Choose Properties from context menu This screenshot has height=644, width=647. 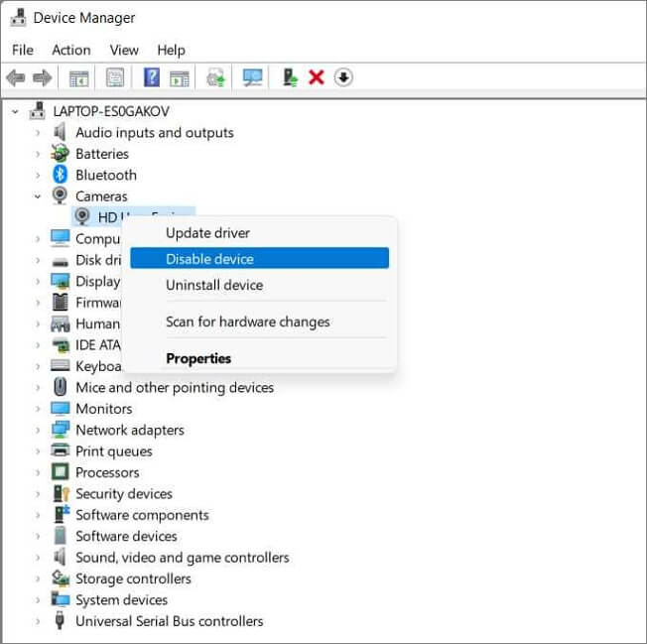[x=260, y=358]
